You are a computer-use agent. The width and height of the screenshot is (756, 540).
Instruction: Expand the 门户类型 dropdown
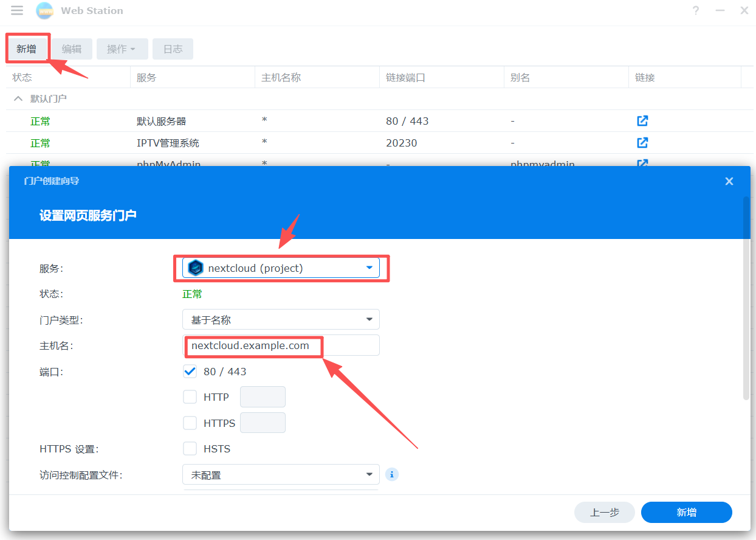click(x=281, y=319)
